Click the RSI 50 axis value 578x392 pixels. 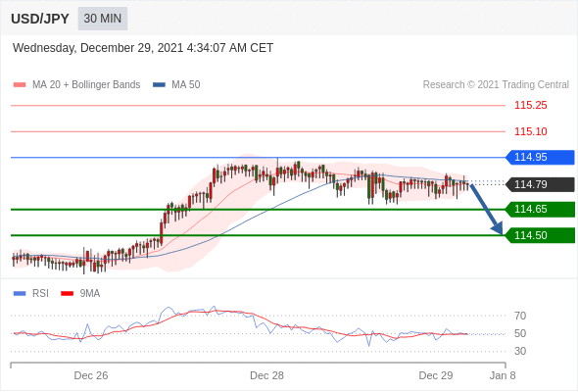pyautogui.click(x=520, y=334)
